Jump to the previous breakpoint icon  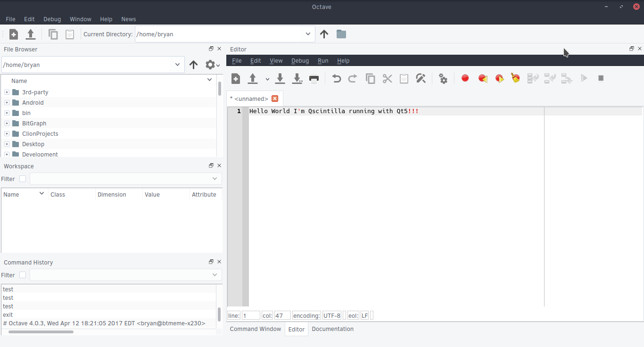click(483, 78)
